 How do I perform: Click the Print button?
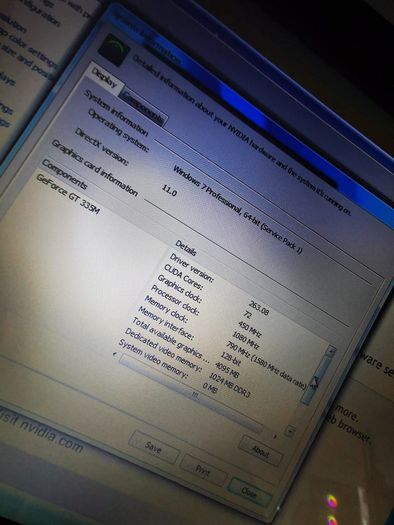pyautogui.click(x=203, y=470)
